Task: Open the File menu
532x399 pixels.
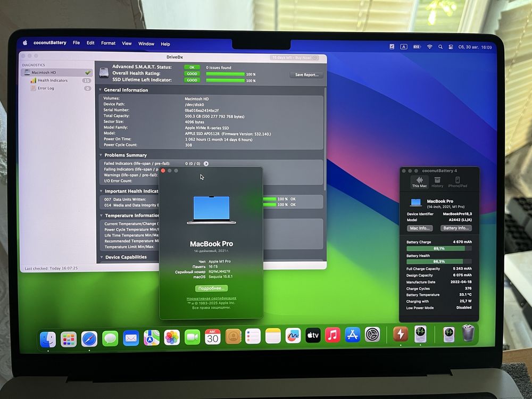Action: (76, 43)
